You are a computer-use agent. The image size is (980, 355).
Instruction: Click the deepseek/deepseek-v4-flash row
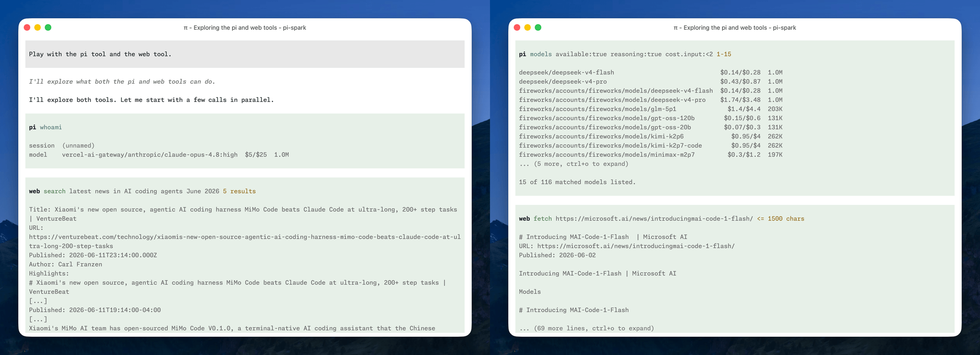coord(651,72)
